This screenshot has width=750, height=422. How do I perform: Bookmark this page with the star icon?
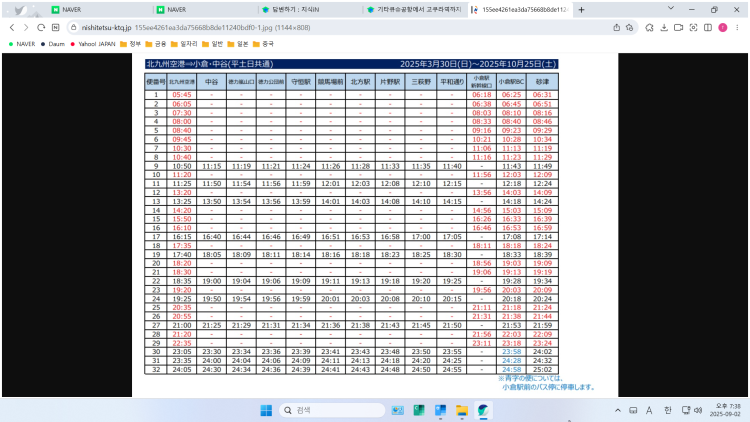point(629,28)
